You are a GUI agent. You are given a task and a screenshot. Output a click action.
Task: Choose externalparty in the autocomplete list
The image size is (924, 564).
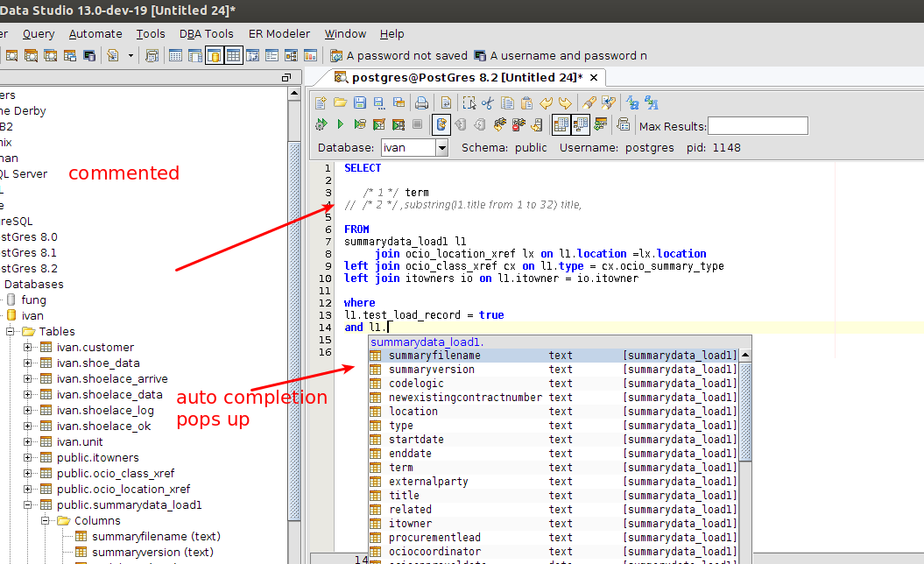[554, 482]
